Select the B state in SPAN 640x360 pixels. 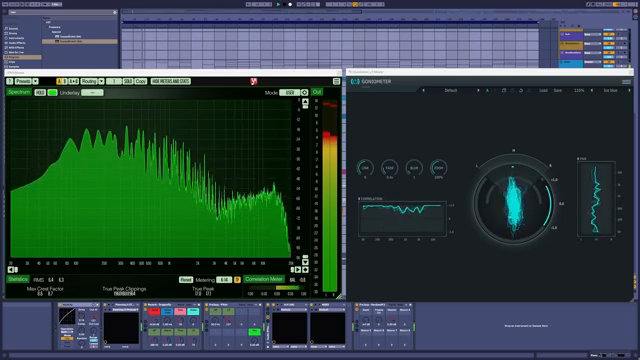[x=64, y=81]
